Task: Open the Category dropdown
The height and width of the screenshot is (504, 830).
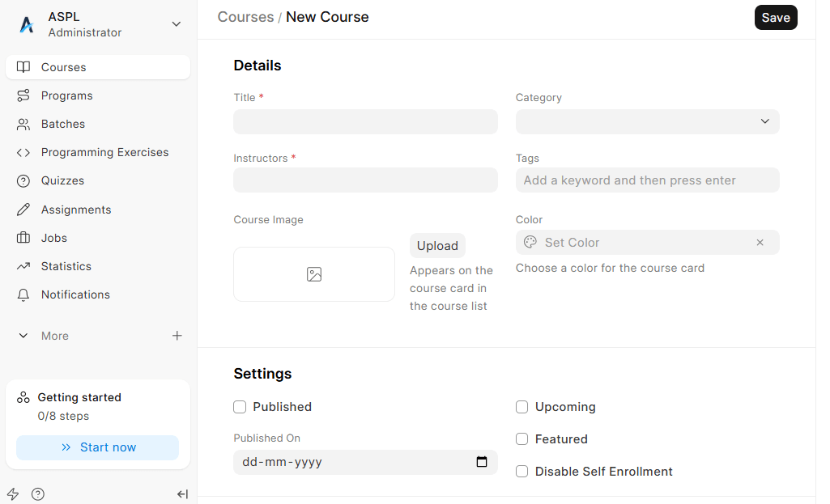Action: click(647, 121)
